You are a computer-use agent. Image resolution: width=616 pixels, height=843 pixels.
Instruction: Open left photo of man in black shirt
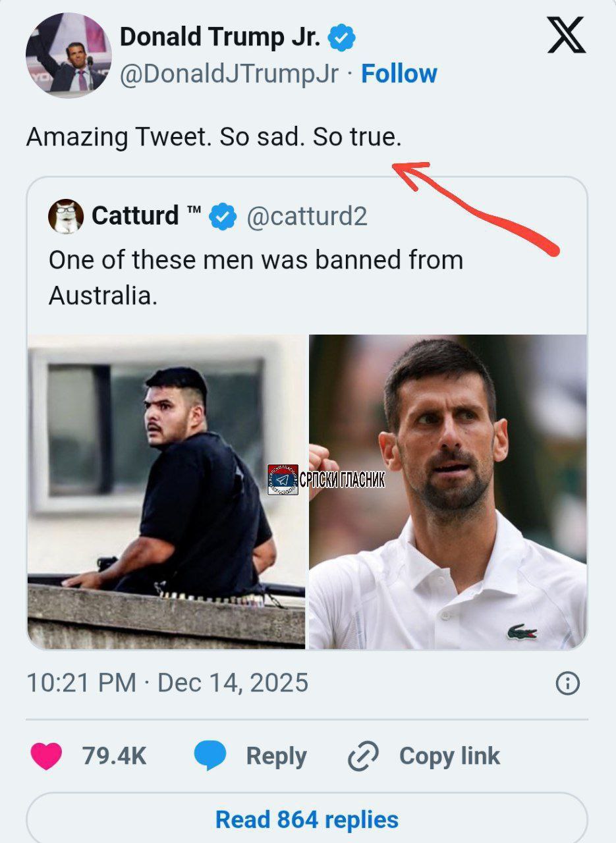point(166,491)
